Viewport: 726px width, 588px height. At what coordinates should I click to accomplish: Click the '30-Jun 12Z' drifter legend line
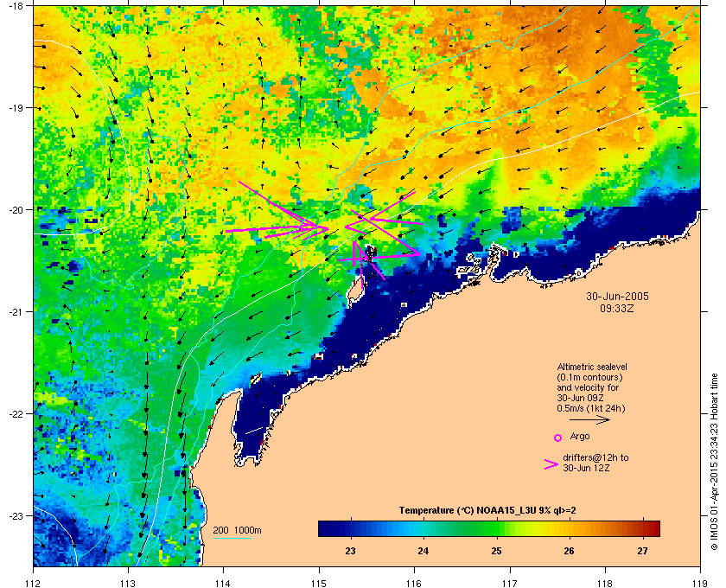(586, 468)
